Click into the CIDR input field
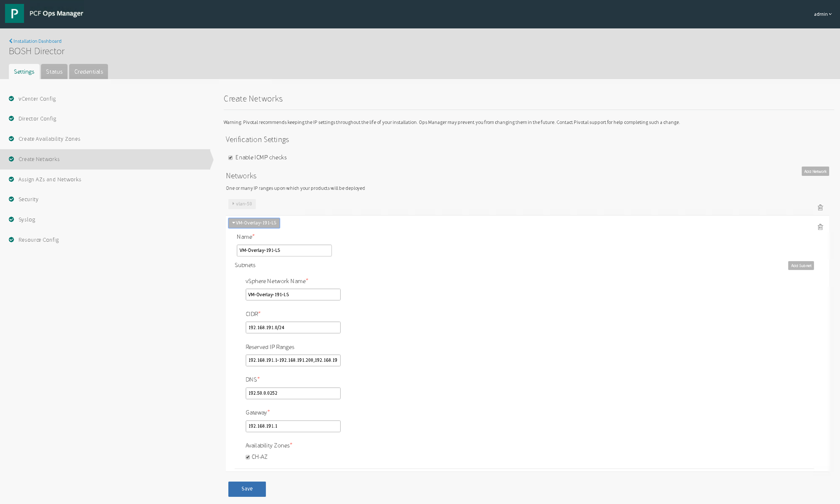This screenshot has width=840, height=504. click(293, 328)
